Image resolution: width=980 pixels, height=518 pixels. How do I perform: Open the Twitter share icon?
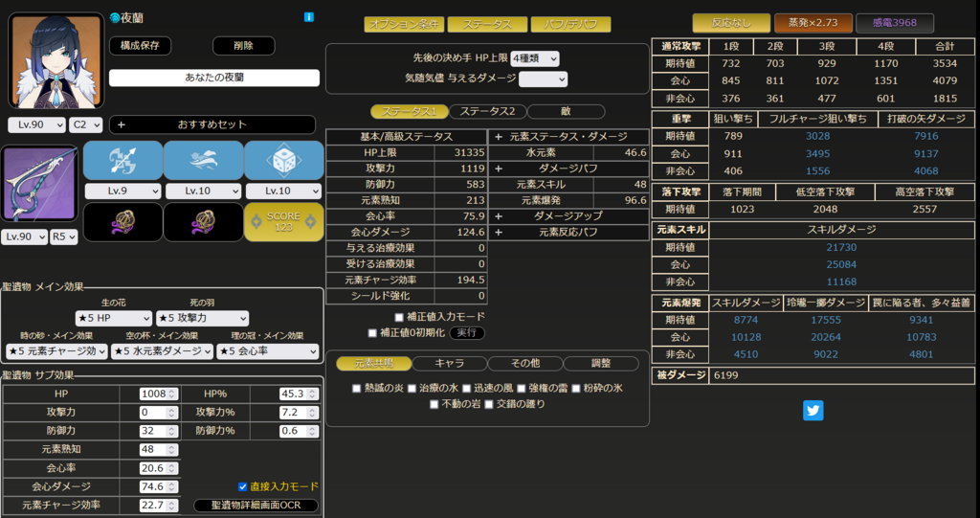813,411
